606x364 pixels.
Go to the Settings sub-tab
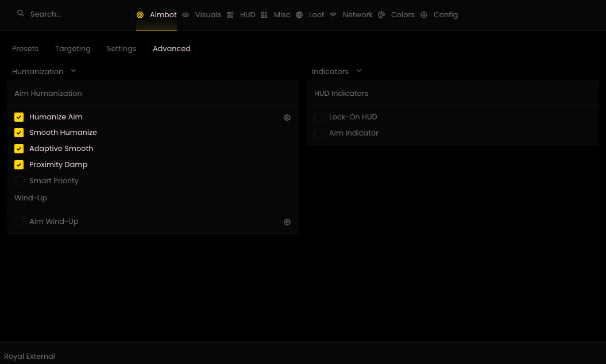(121, 49)
